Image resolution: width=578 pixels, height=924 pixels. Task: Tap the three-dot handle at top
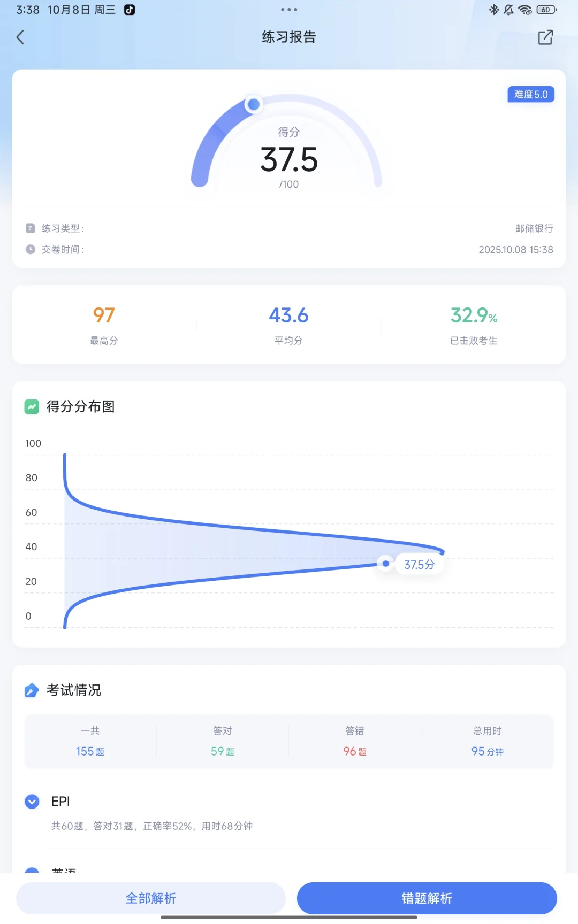click(x=288, y=10)
